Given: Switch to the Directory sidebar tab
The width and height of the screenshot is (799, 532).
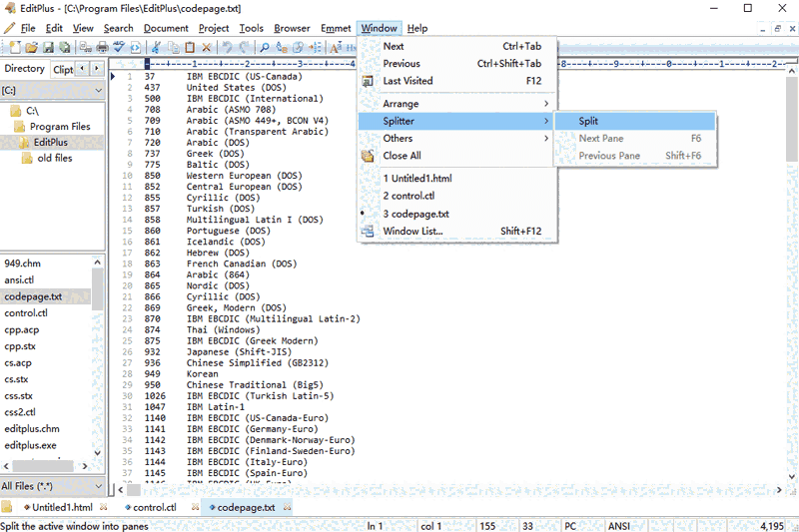Looking at the screenshot, I should click(24, 68).
